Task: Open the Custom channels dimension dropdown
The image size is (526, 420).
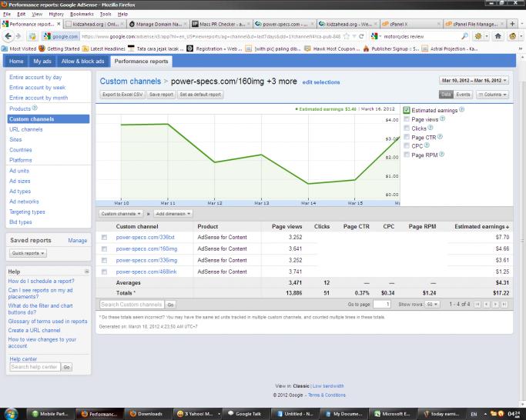Action: [121, 214]
